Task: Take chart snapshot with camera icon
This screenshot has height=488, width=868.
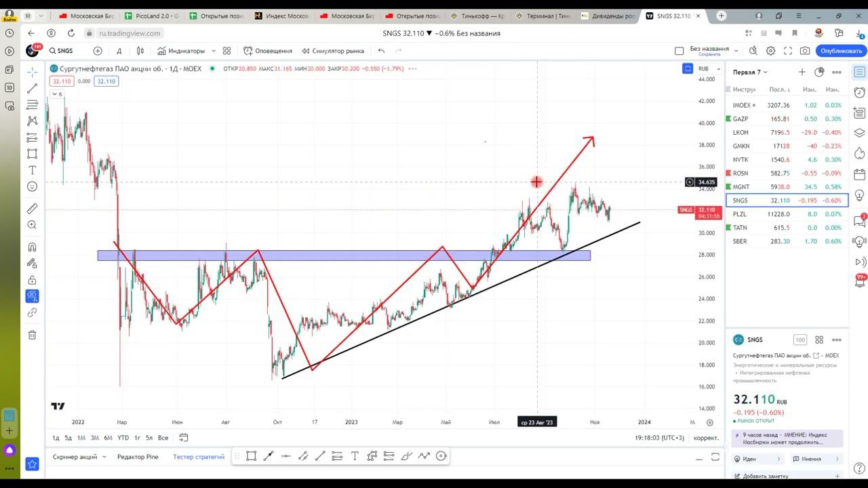Action: coord(805,51)
